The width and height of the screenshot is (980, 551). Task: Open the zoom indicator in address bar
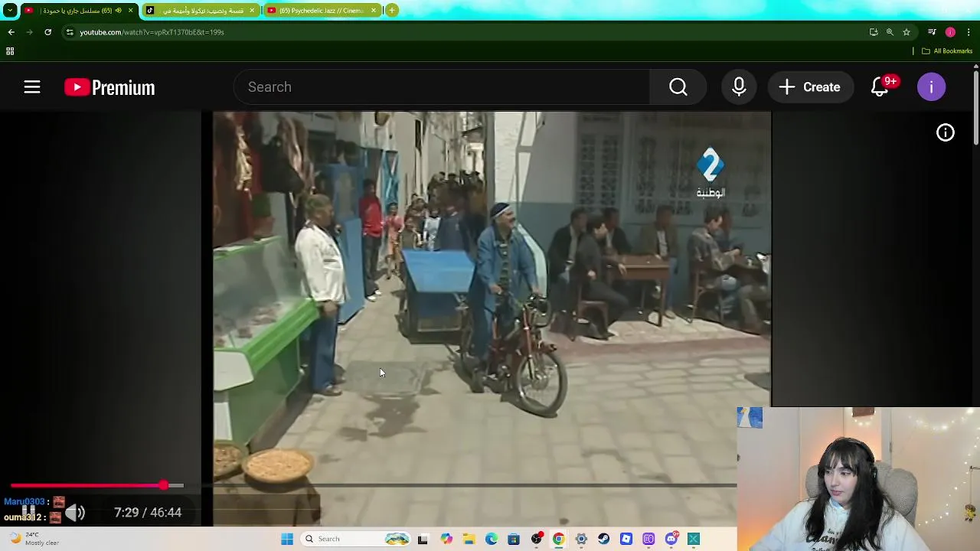point(890,32)
